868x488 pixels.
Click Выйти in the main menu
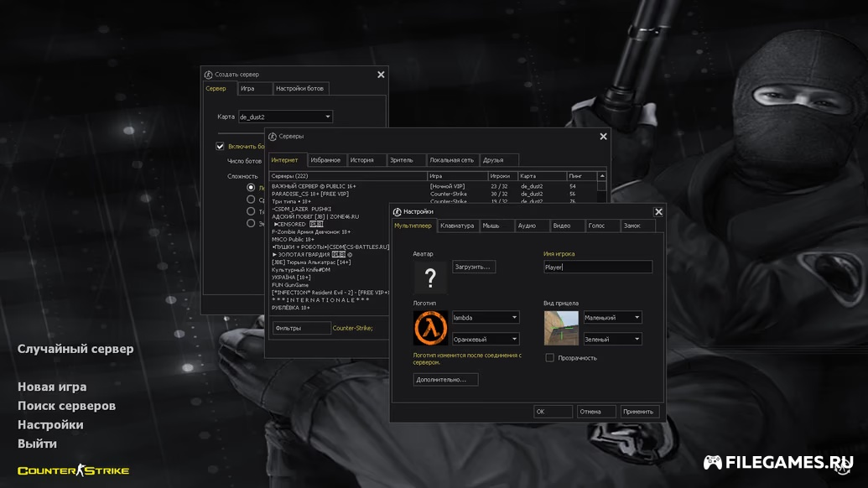click(x=37, y=444)
